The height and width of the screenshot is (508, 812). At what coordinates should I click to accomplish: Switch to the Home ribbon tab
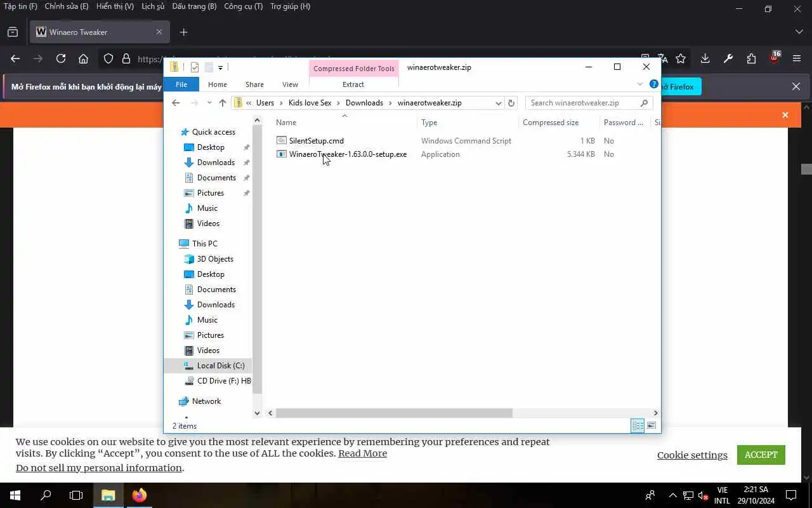click(218, 84)
